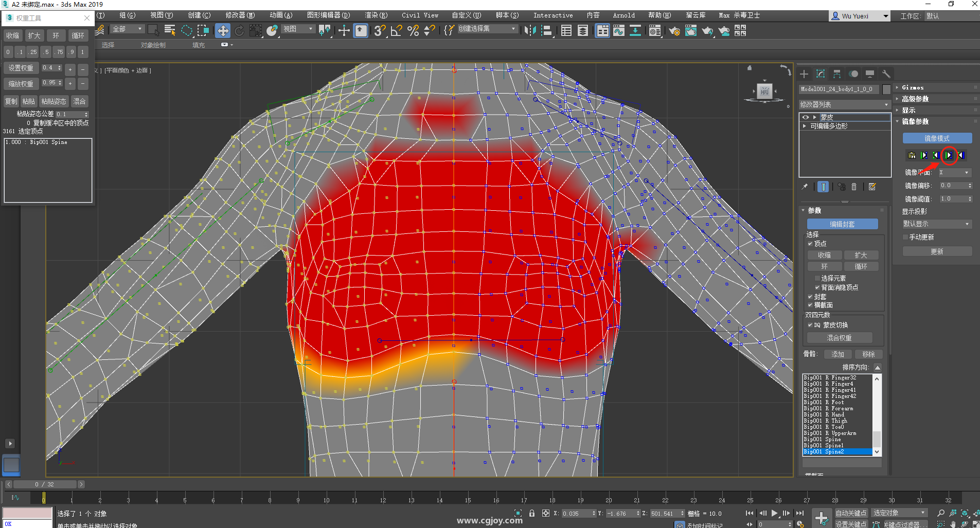Open the Curve Editor icon

[619, 31]
